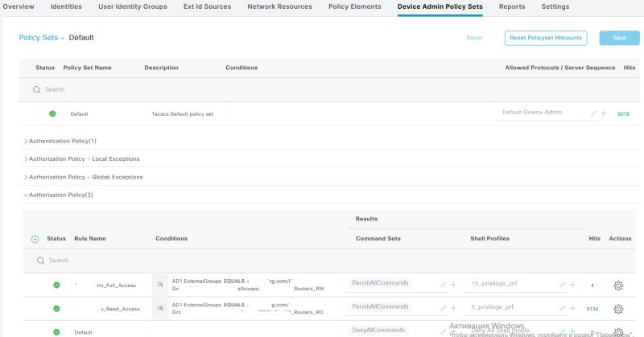Add a shell profile next to 5_privilege_prf
The height and width of the screenshot is (337, 644).
(572, 308)
